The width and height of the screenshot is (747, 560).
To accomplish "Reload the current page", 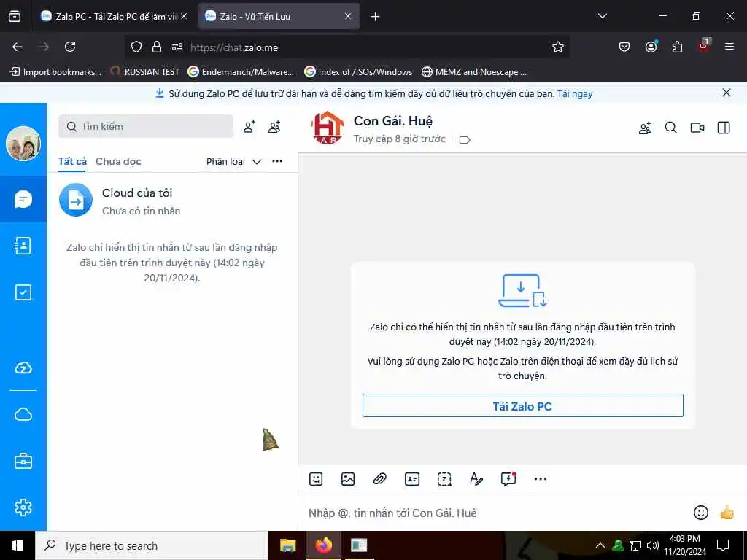I will coord(70,47).
